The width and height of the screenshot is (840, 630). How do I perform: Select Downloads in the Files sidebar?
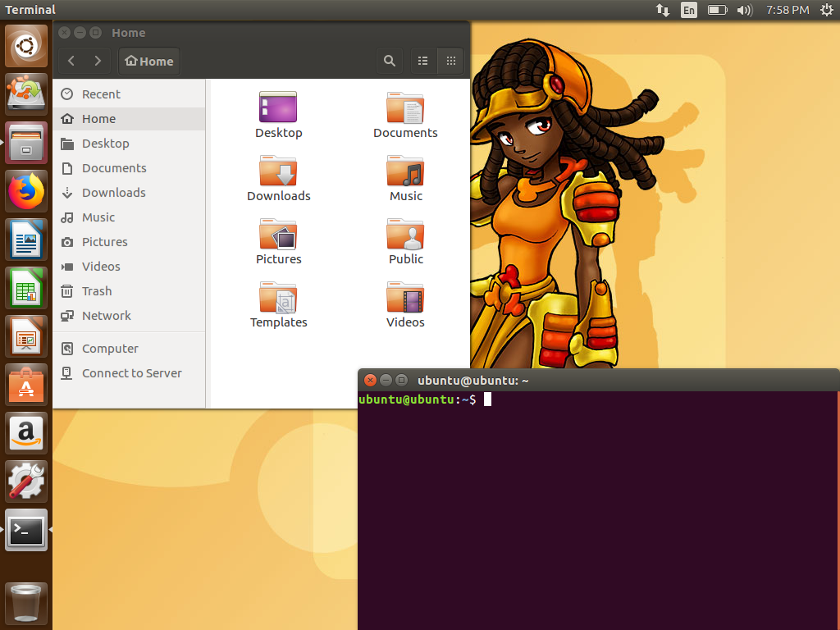click(129, 193)
